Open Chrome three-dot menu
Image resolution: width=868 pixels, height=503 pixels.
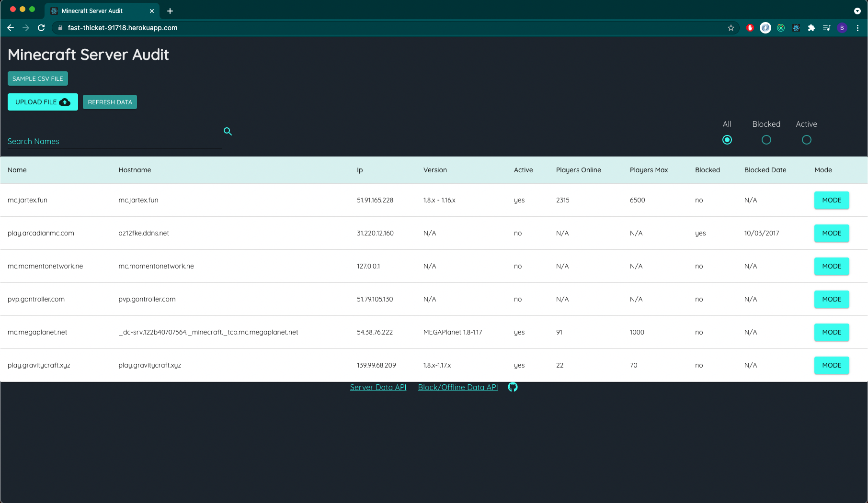coord(857,28)
